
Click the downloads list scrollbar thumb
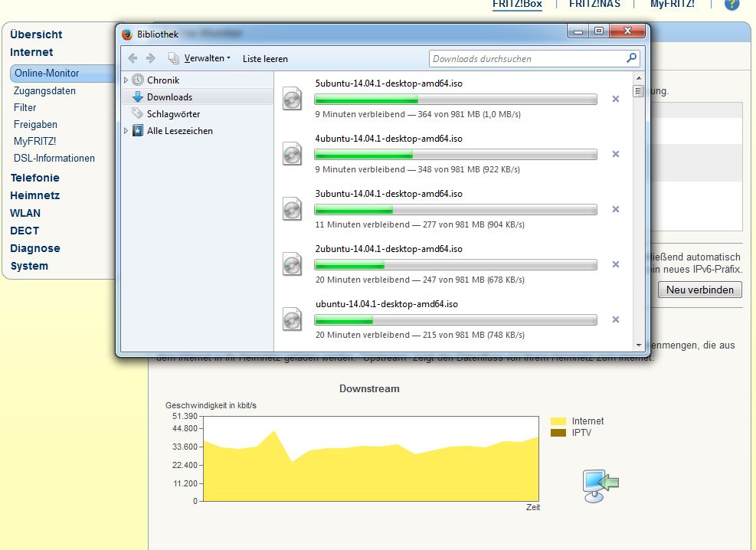pyautogui.click(x=638, y=90)
